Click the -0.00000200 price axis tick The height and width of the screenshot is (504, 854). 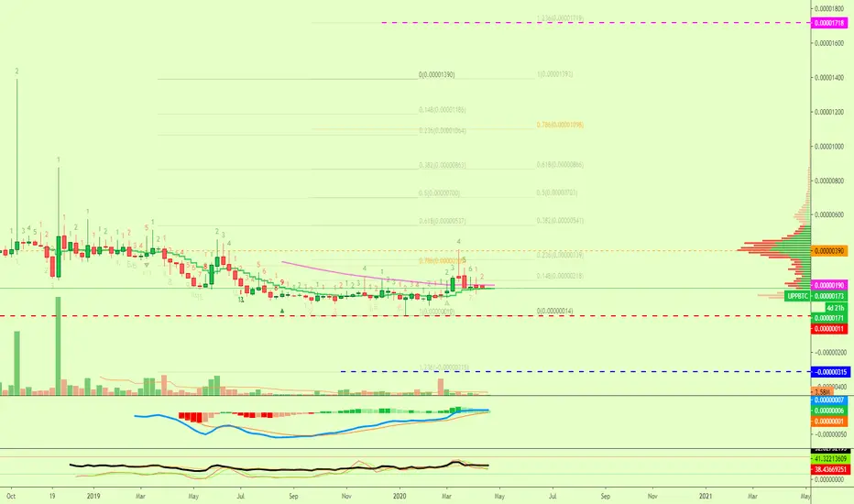(x=830, y=353)
